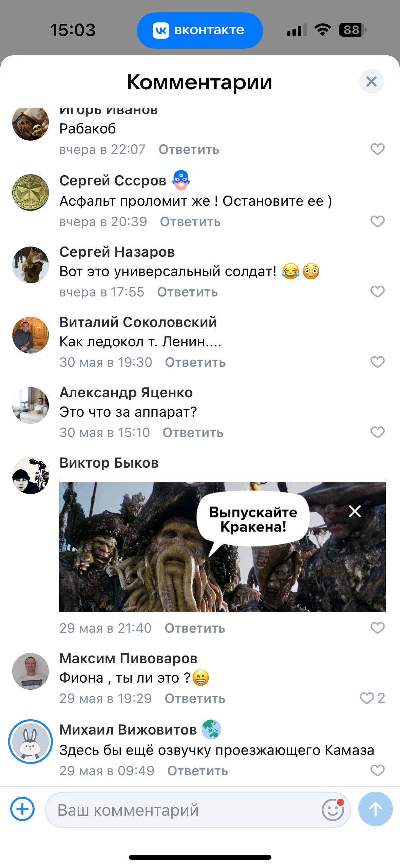Open attachment plus button
The height and width of the screenshot is (868, 400).
(22, 809)
